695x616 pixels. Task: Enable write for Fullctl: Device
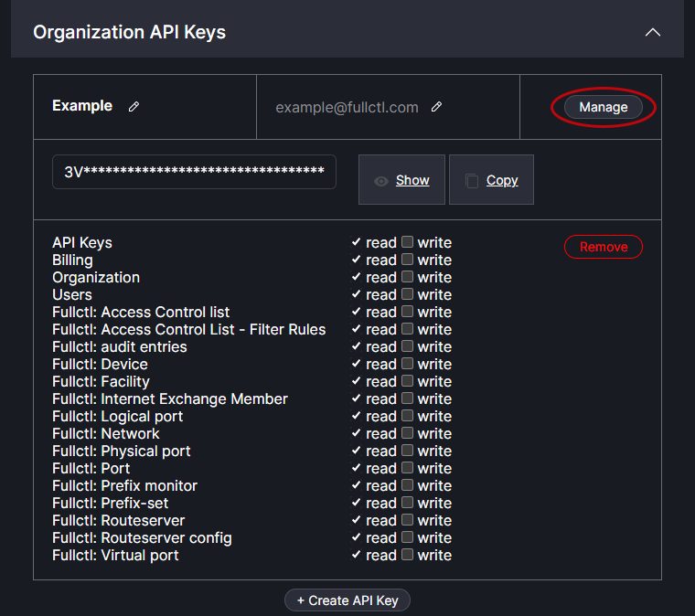(408, 364)
